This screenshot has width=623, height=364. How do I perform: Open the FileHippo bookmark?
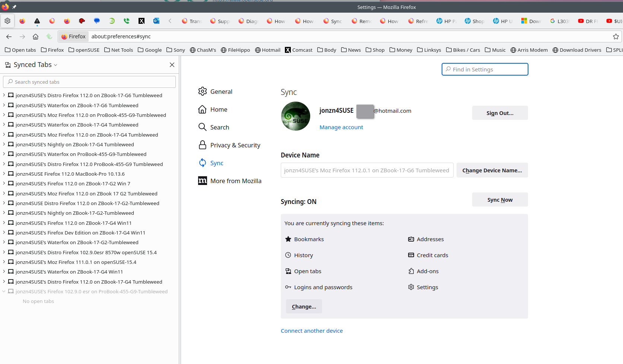[235, 50]
